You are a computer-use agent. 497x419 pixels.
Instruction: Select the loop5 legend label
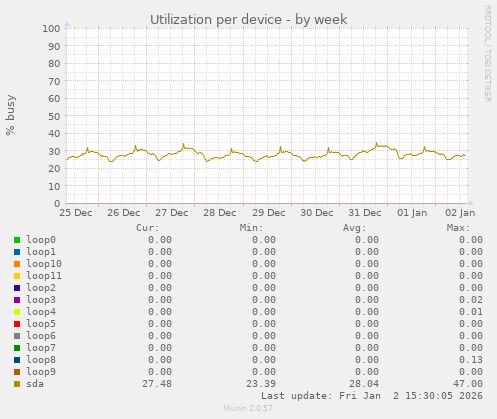(x=41, y=324)
